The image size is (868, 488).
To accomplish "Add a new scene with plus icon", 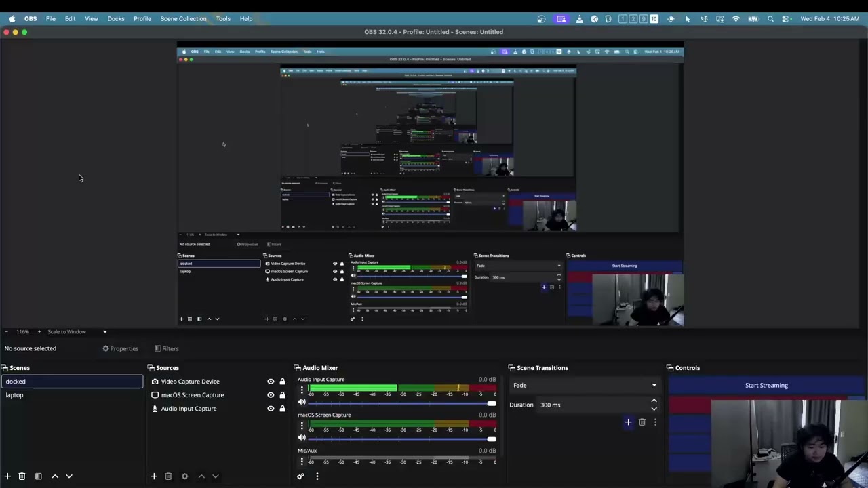I will [x=7, y=476].
